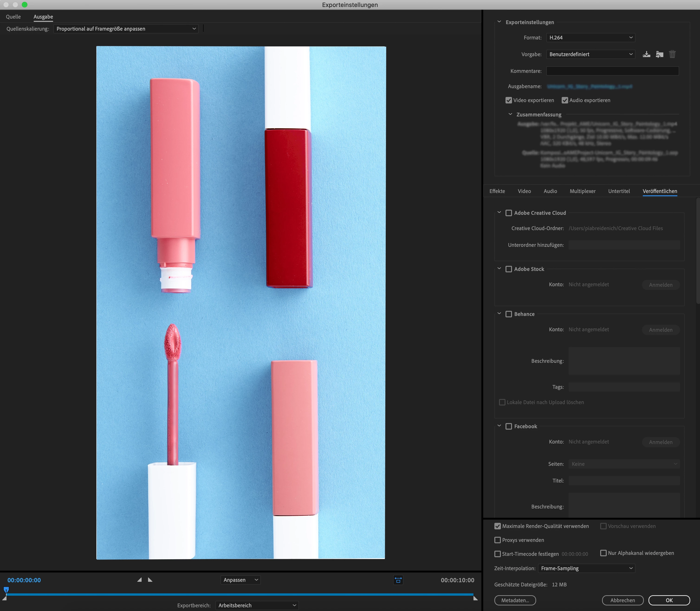Image resolution: width=700 pixels, height=611 pixels.
Task: Click the set in point triangle icon
Action: (139, 580)
